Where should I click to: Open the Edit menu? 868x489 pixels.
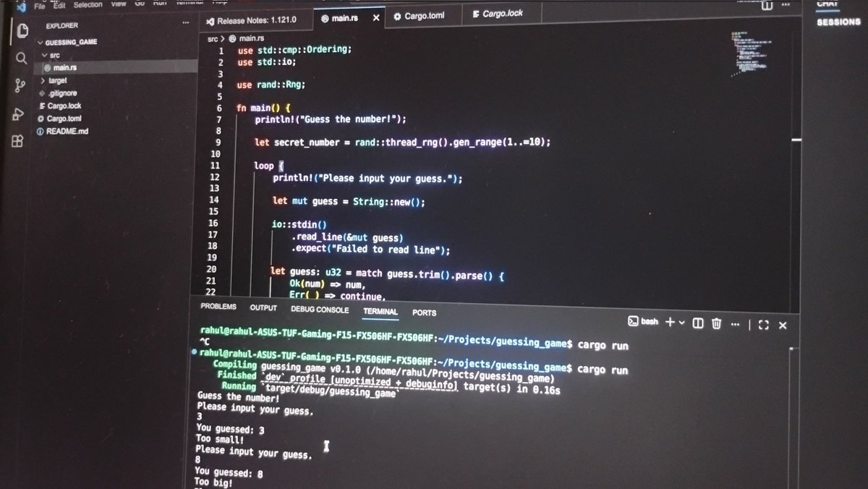pos(59,4)
